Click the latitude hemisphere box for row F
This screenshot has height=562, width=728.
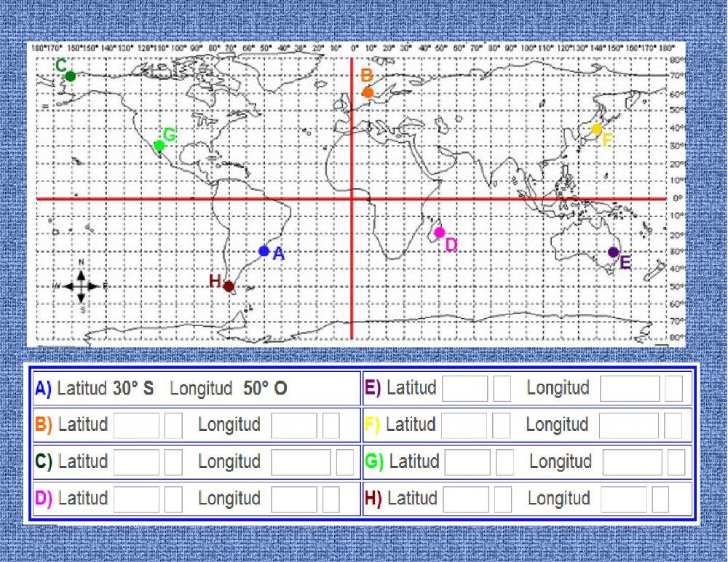[502, 425]
